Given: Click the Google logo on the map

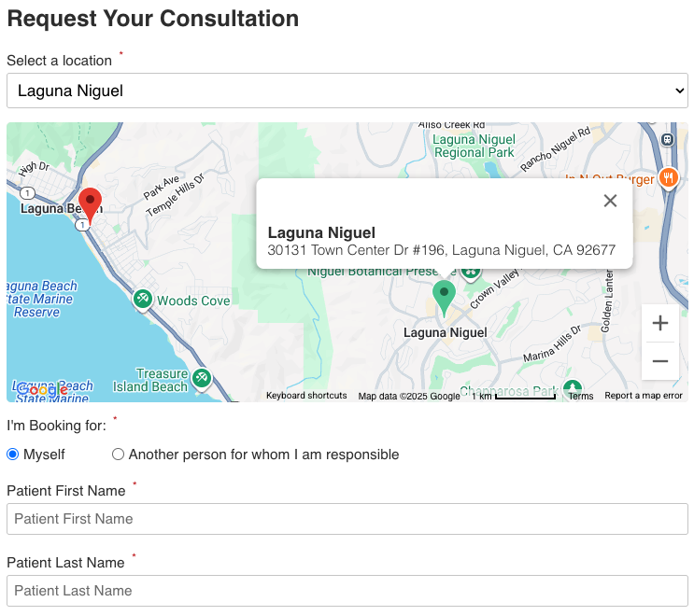Looking at the screenshot, I should (42, 390).
